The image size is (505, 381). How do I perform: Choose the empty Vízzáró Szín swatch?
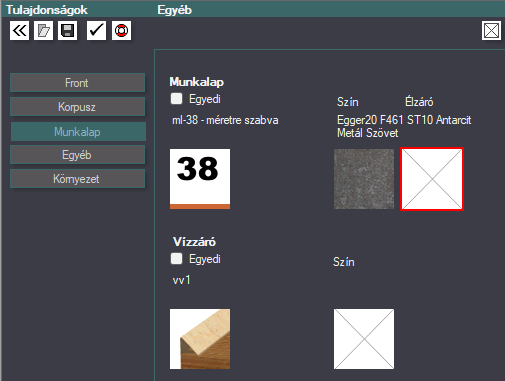(364, 339)
